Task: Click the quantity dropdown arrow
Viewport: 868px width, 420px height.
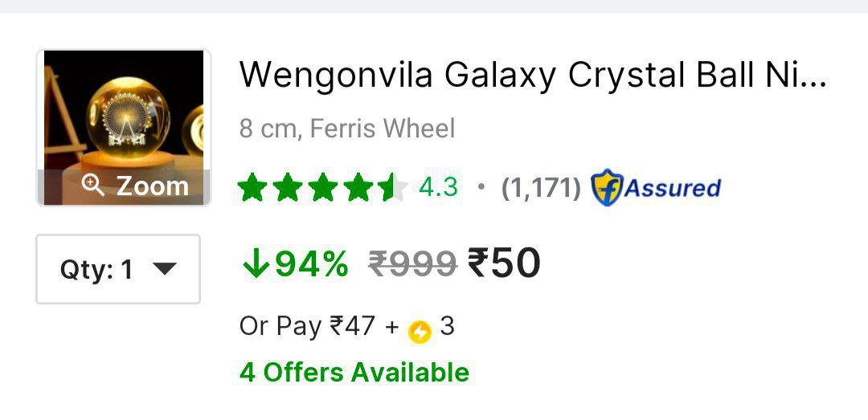Action: point(163,269)
